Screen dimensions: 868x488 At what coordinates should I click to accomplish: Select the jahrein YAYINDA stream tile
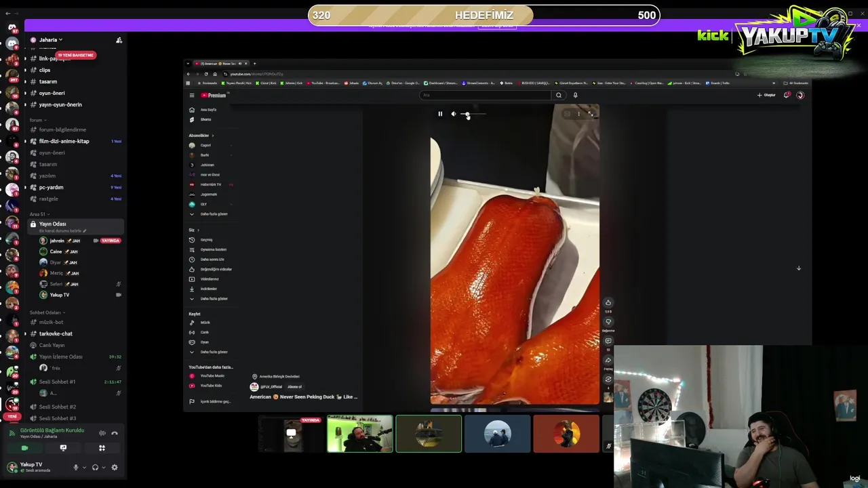291,434
